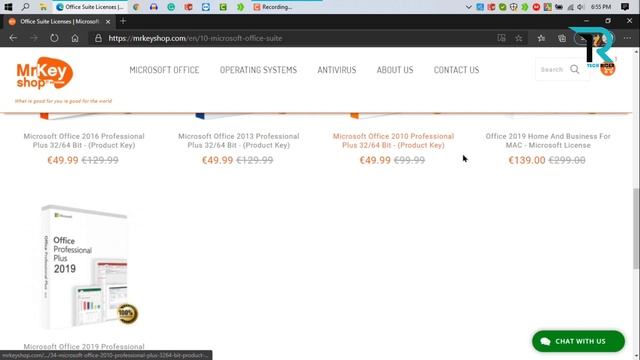Open the Microsoft Office menu
The width and height of the screenshot is (640, 360).
(164, 70)
